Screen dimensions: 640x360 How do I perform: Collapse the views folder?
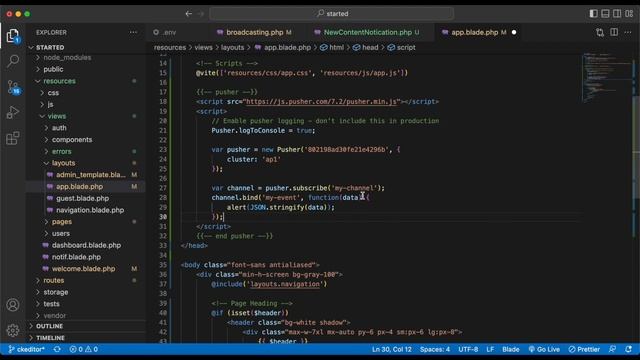86,116
